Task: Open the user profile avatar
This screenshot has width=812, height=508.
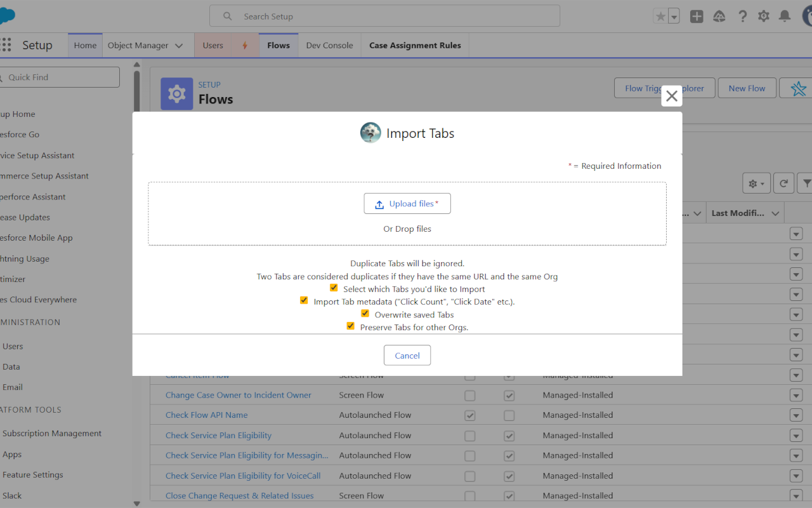Action: [806, 17]
